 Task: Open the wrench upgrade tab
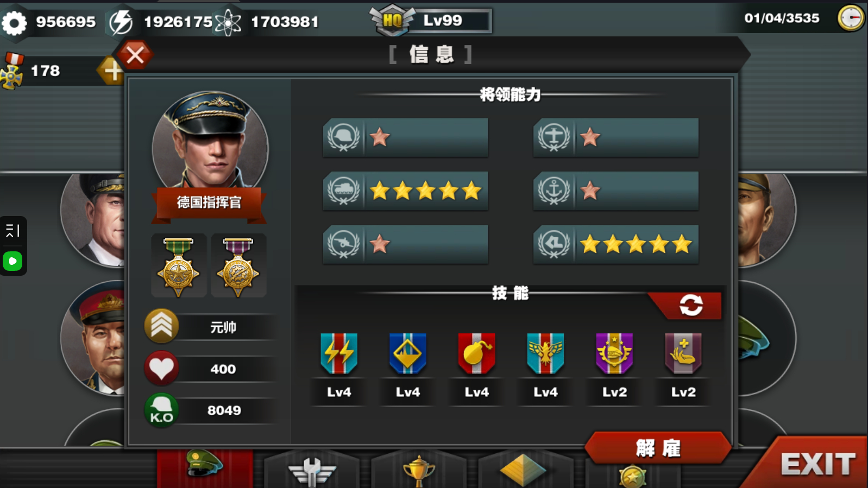pos(312,469)
